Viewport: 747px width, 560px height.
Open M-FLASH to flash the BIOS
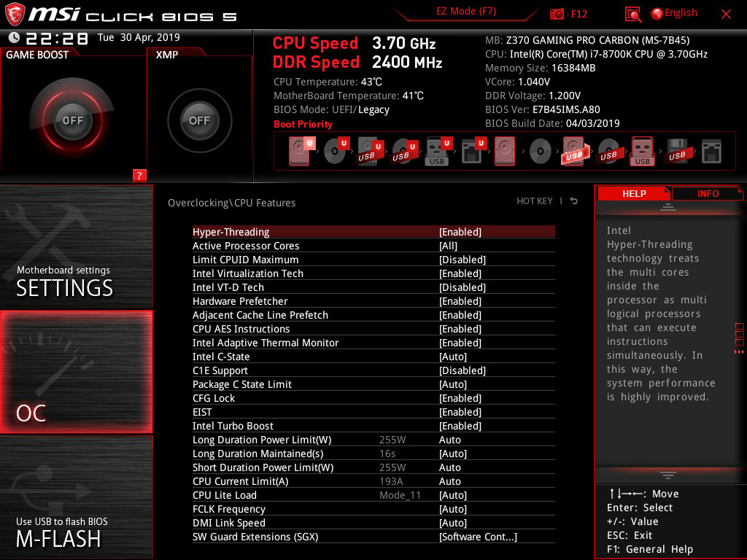point(76,497)
